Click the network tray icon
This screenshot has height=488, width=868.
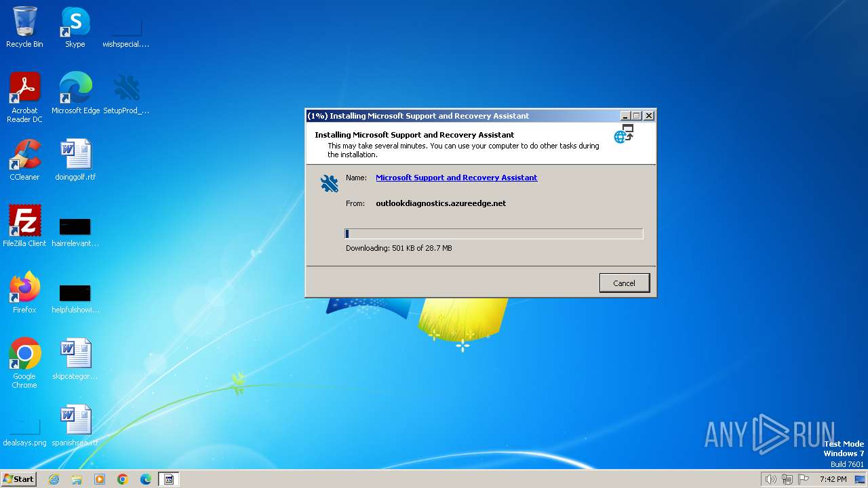coord(787,479)
